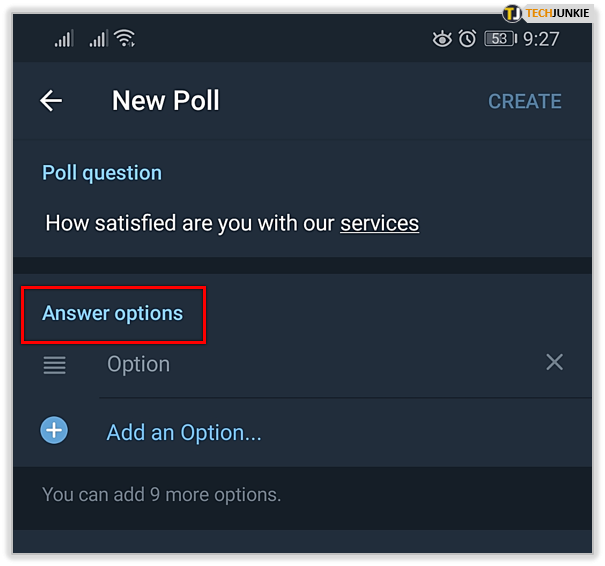Click the "Answer options" section header
Screen dimensions: 605x566
113,313
